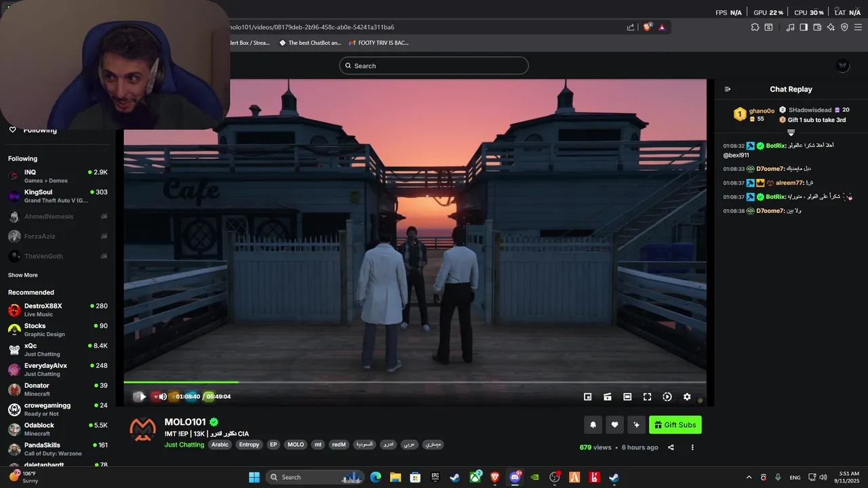Open the browser hamburger menu
This screenshot has height=488, width=868.
(859, 27)
